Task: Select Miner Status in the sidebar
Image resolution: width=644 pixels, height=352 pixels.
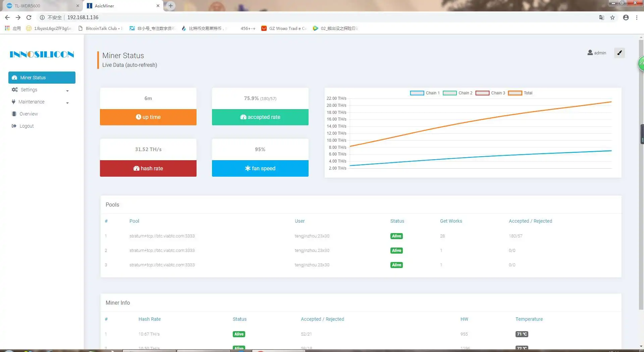Action: (42, 78)
